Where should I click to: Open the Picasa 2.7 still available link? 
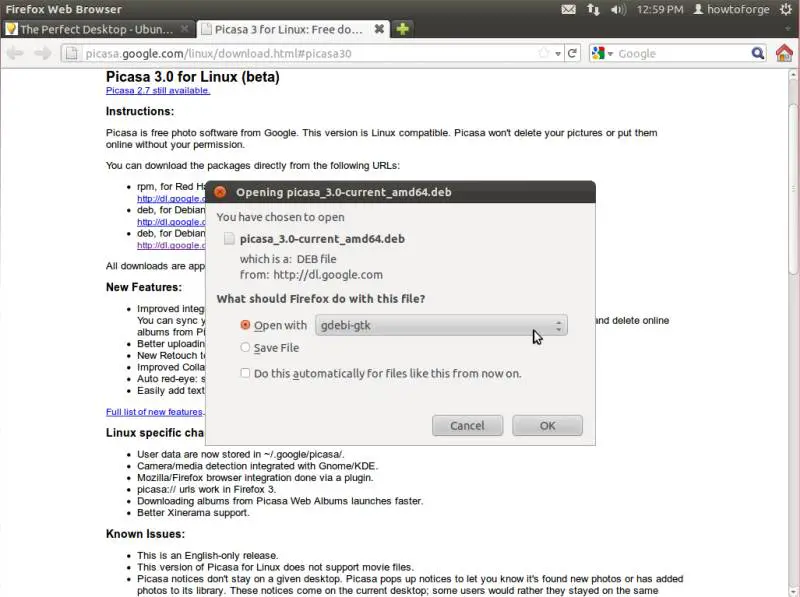click(x=158, y=90)
